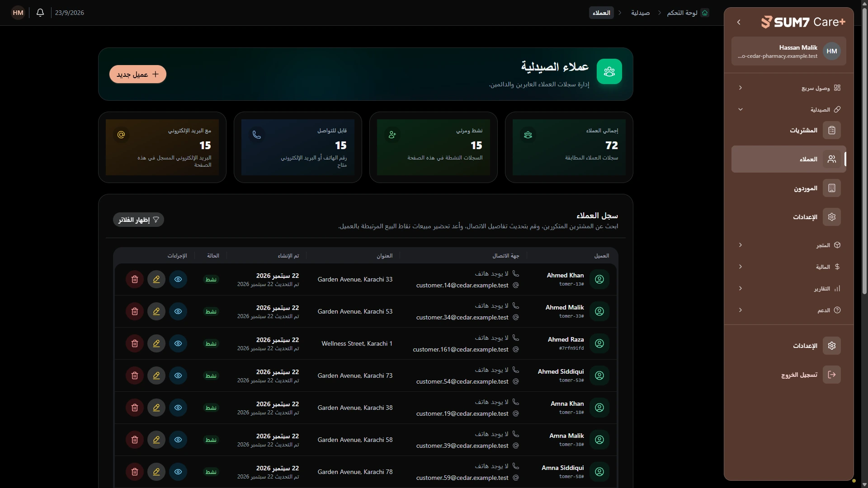
Task: Collapse the الصيدلية sidebar section
Action: point(789,109)
